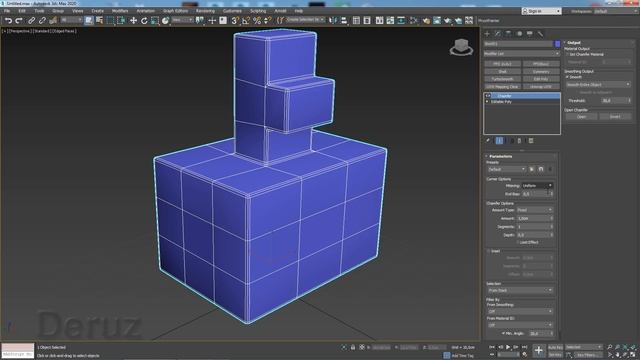640x360 pixels.
Task: Enable Set Chamfer Material checkbox
Action: pyautogui.click(x=567, y=54)
